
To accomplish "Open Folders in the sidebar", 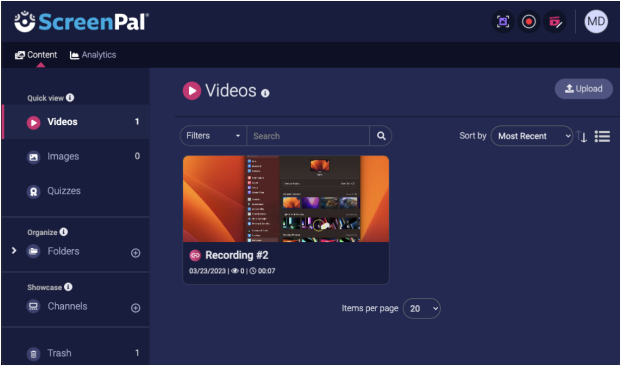I will coord(63,251).
